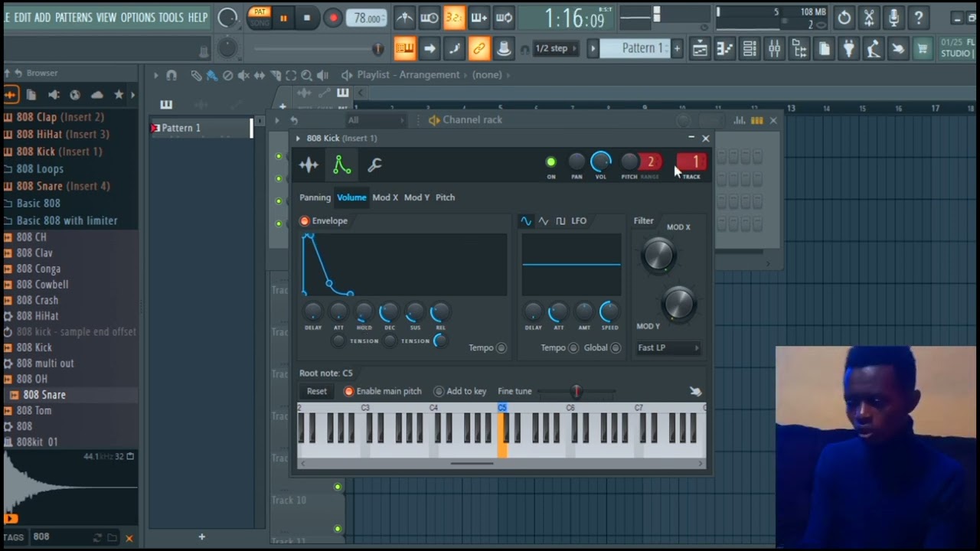
Task: Click the microphone recording icon
Action: pyautogui.click(x=893, y=18)
